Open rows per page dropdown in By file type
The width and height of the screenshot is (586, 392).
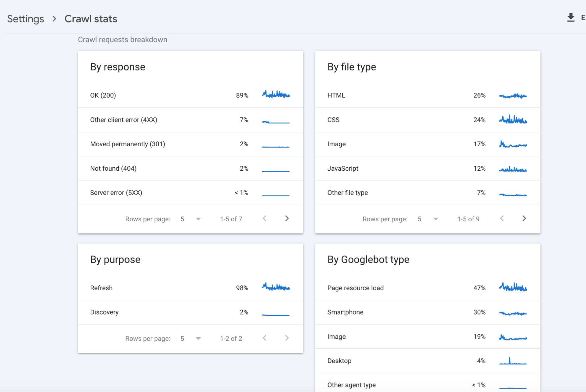[428, 219]
